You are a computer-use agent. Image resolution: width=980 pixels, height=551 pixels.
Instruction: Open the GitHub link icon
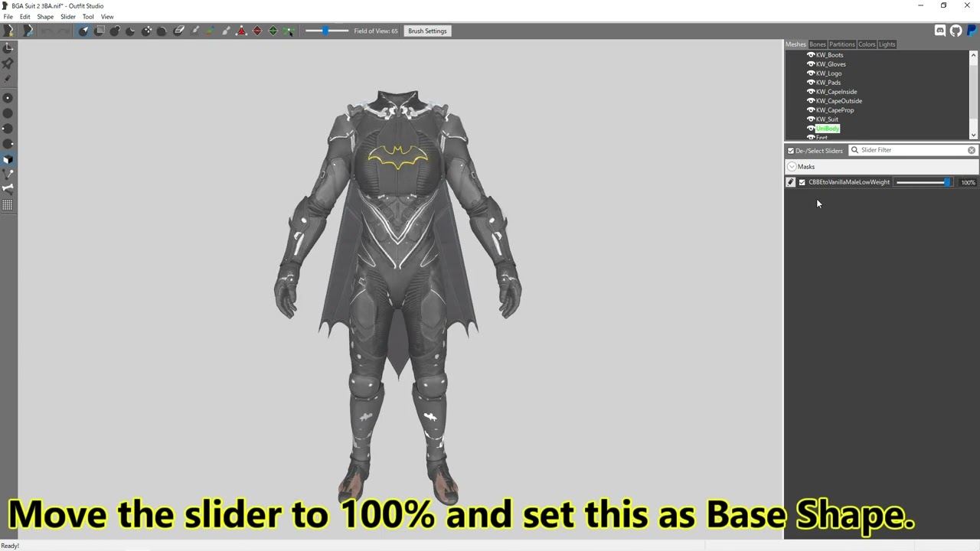(x=955, y=31)
